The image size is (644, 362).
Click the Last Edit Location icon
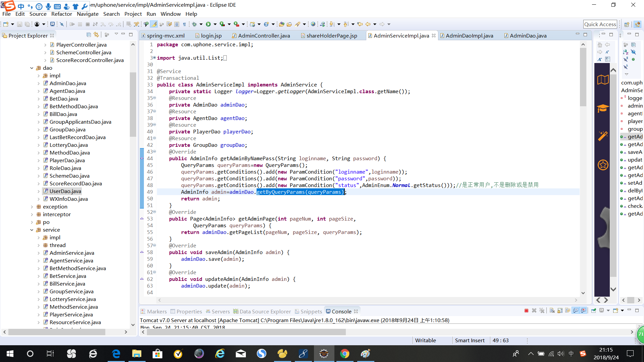click(360, 24)
